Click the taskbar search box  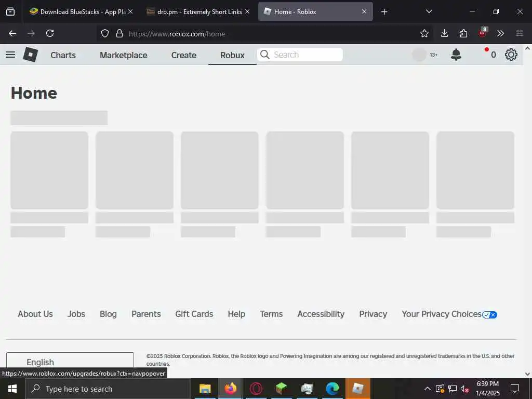coord(108,389)
